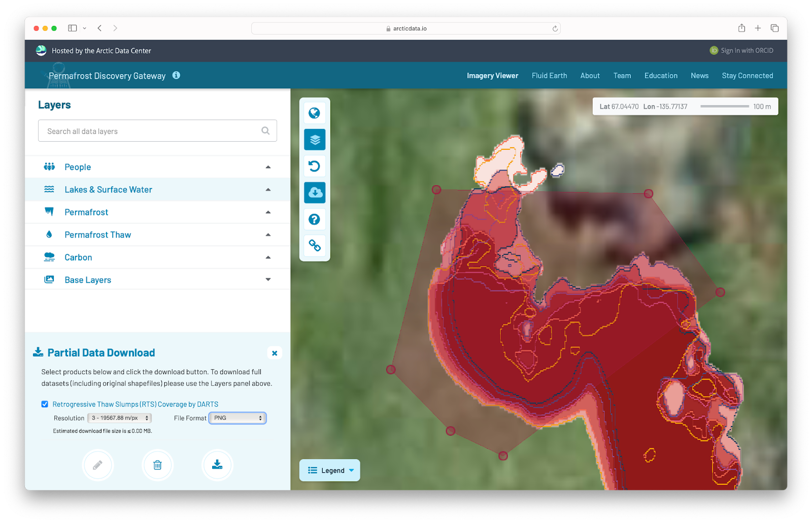Click the share link icon

(315, 246)
